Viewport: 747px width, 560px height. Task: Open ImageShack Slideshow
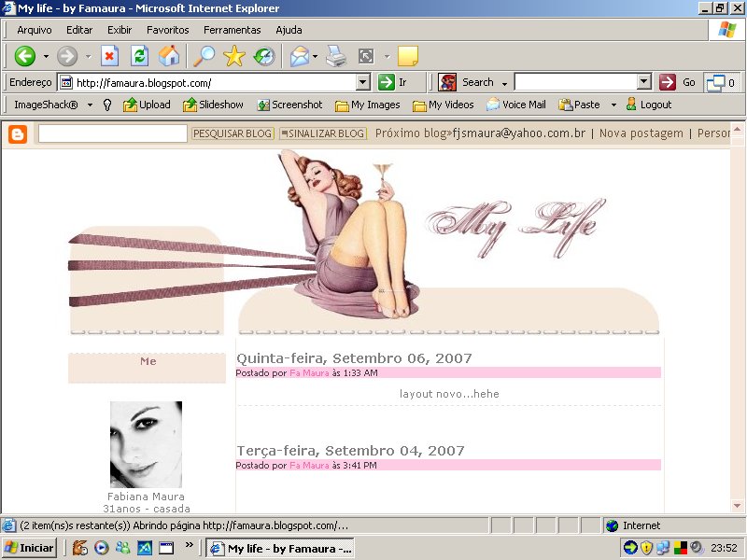point(213,105)
